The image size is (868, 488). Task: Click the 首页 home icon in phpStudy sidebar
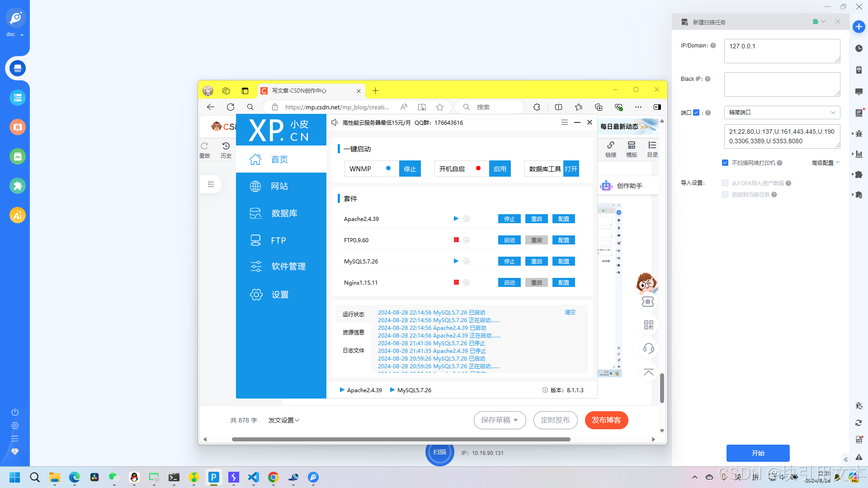(x=255, y=160)
